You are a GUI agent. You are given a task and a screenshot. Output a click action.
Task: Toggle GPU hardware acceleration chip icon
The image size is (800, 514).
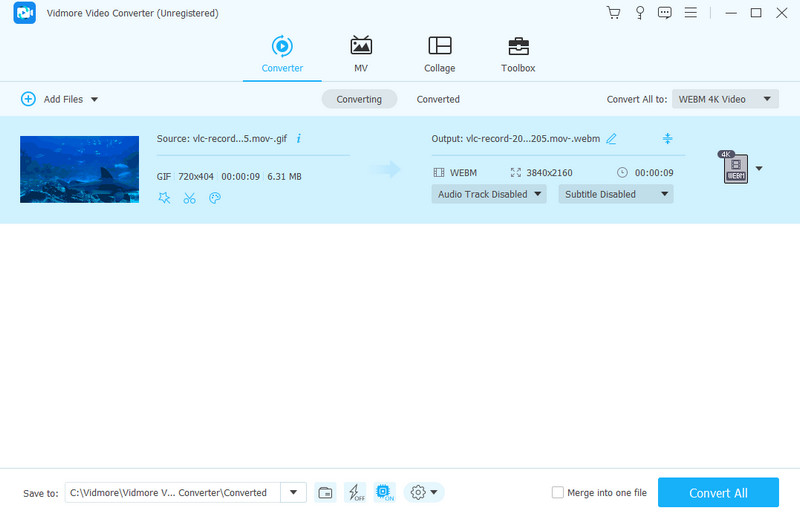coord(385,493)
